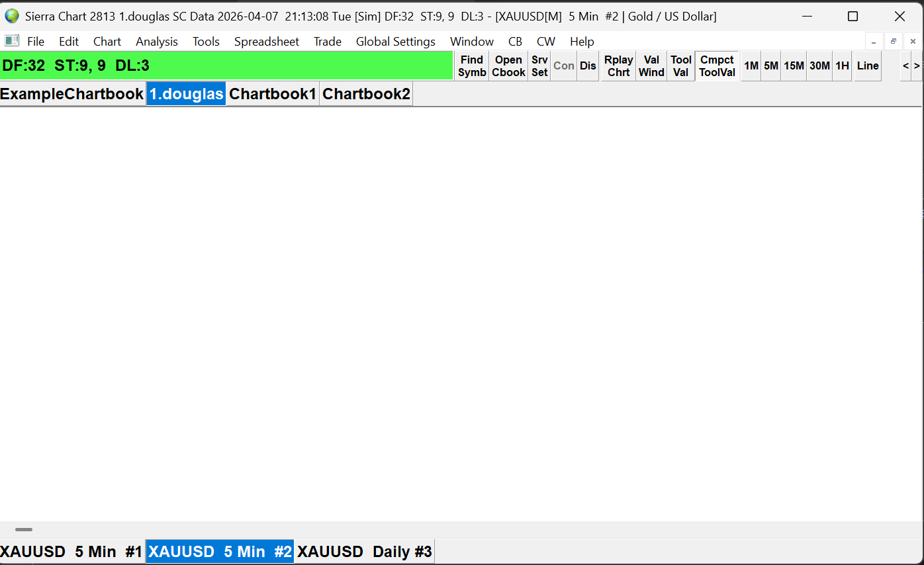Image resolution: width=924 pixels, height=565 pixels.
Task: Toggle the Cmpct ToolVal button
Action: pyautogui.click(x=717, y=66)
